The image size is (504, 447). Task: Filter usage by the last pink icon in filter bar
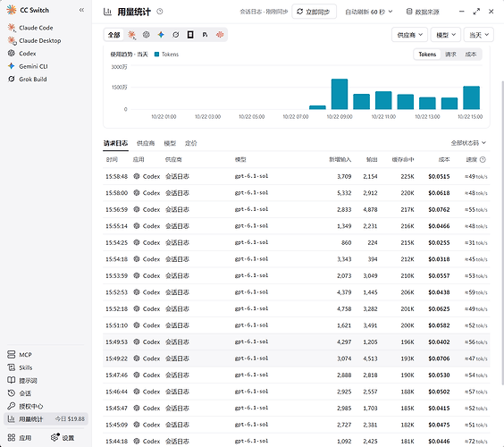click(x=220, y=35)
